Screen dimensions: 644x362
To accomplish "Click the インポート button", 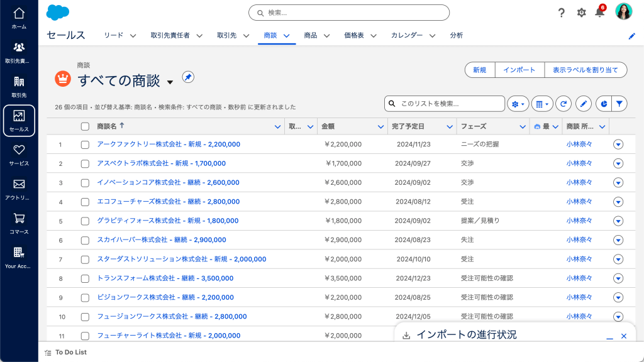I will click(519, 70).
